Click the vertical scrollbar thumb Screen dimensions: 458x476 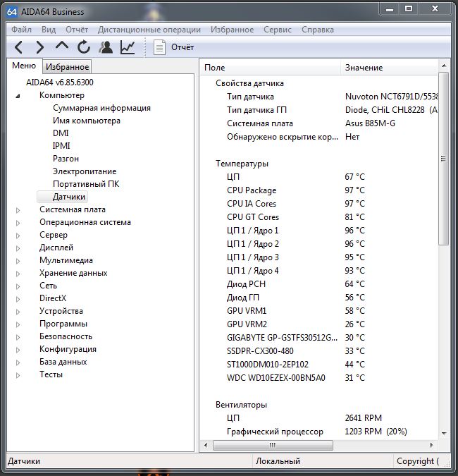tap(443, 159)
